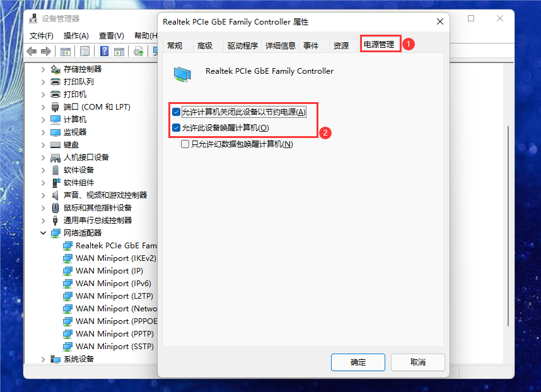This screenshot has width=541, height=392.
Task: Click the 取消 button
Action: [x=418, y=362]
